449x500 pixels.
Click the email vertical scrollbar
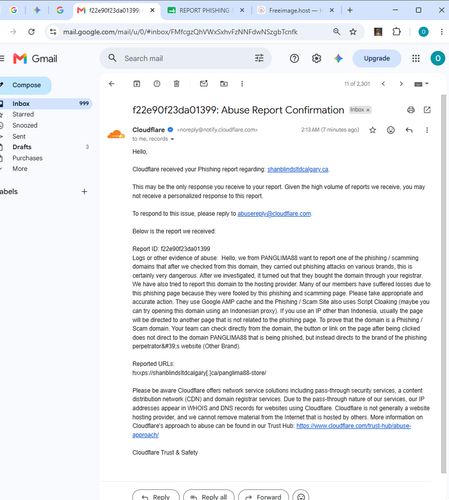(443, 283)
